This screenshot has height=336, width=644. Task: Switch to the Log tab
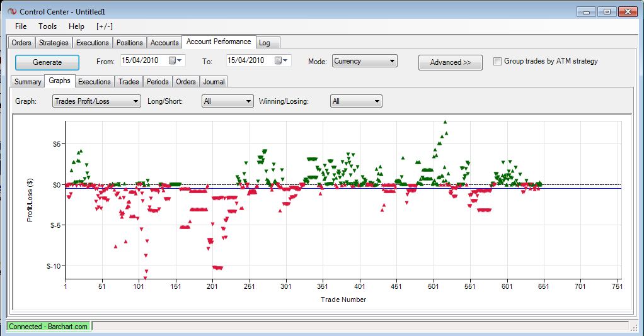point(265,43)
